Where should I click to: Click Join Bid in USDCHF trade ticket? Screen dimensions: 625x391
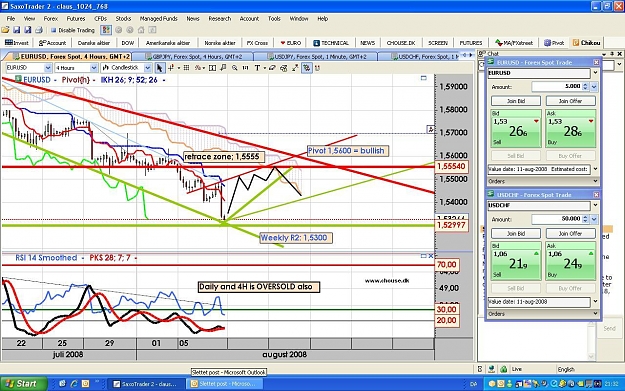(x=516, y=234)
